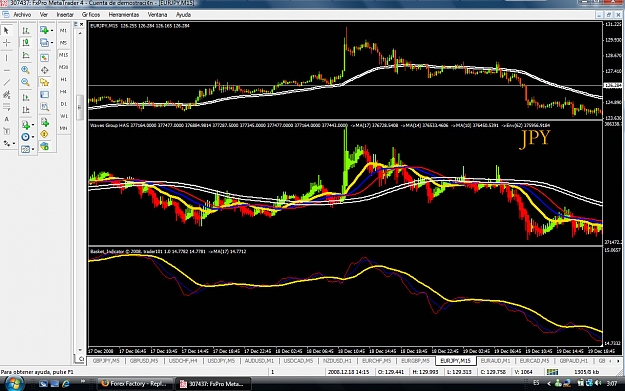
Task: Choose the text label tool
Action: point(6,131)
